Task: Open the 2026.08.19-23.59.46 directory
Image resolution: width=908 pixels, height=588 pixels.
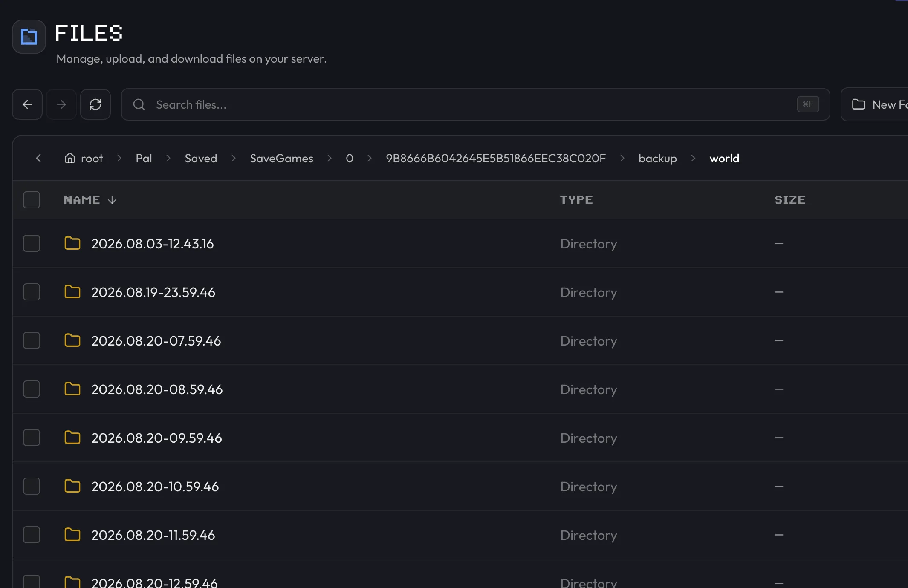Action: click(x=153, y=292)
